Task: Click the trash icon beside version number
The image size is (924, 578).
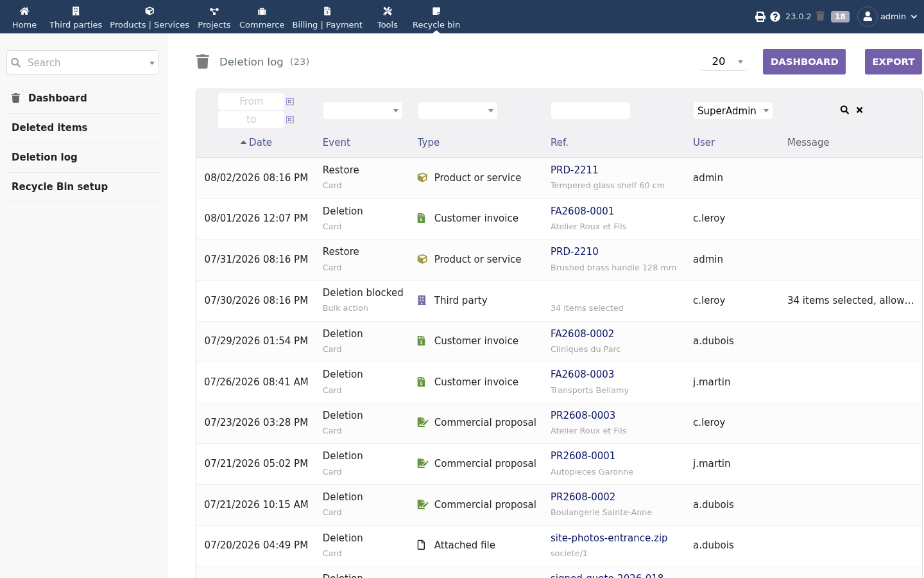Action: click(x=820, y=16)
